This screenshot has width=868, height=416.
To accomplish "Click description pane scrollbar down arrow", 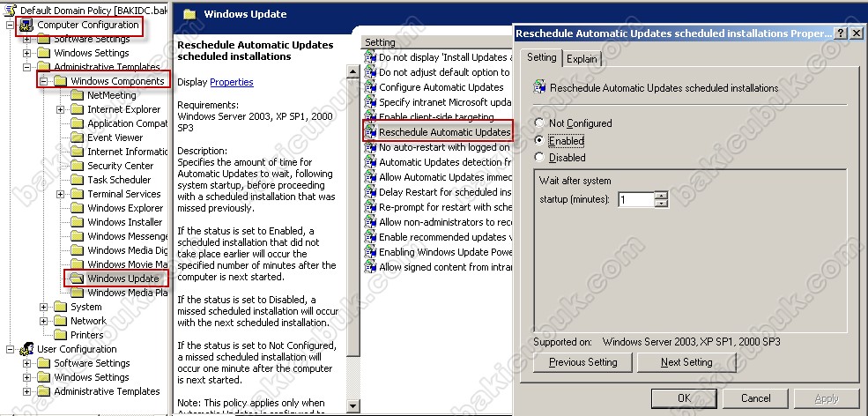I will coord(352,405).
